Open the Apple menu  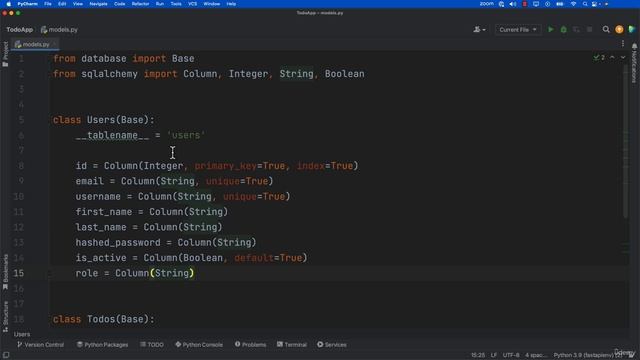coord(9,4)
